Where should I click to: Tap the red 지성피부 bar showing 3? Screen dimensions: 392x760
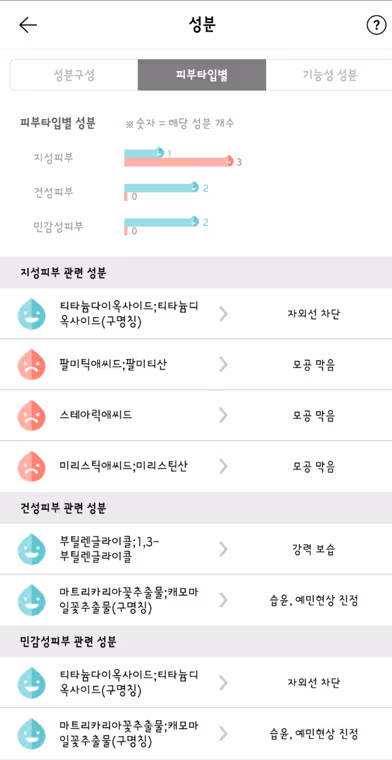tap(179, 162)
